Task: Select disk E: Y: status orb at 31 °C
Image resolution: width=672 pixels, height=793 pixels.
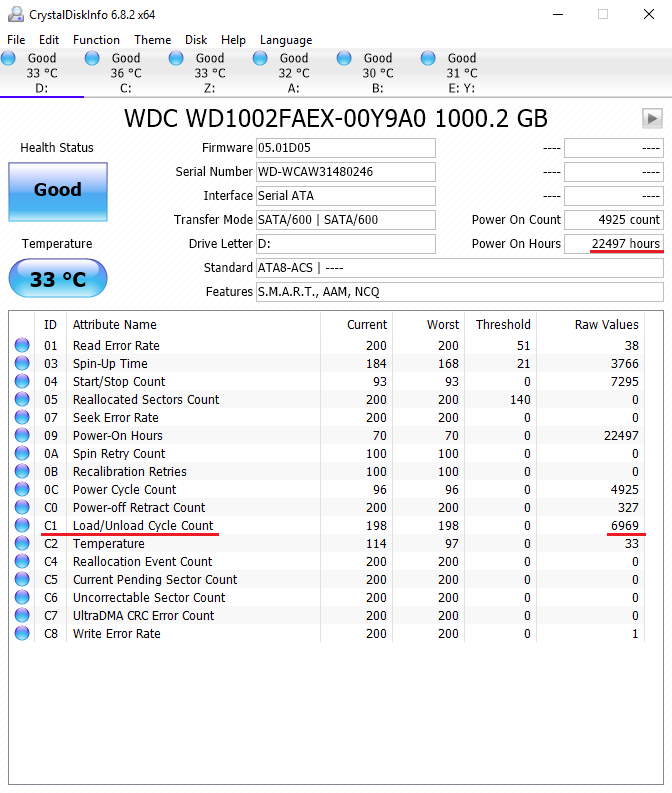Action: click(x=428, y=58)
